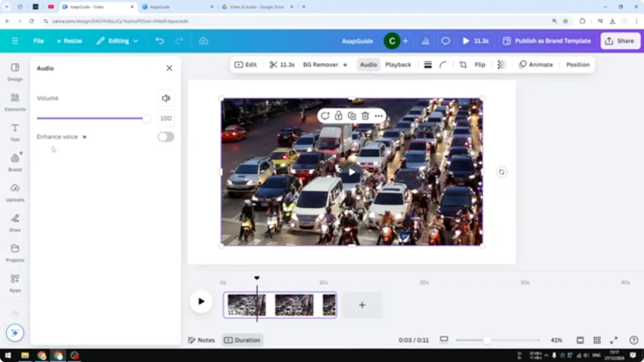Toggle the Enhance voice switch
The width and height of the screenshot is (644, 362).
click(166, 137)
